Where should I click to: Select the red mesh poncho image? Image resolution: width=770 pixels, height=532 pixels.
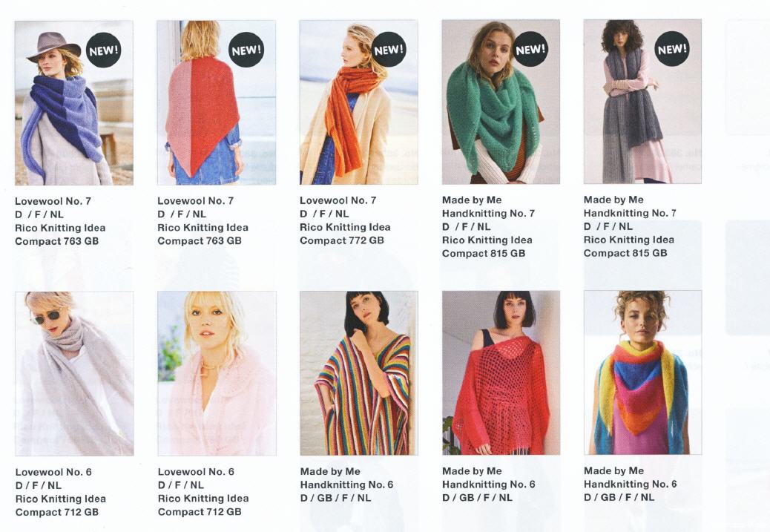click(501, 372)
